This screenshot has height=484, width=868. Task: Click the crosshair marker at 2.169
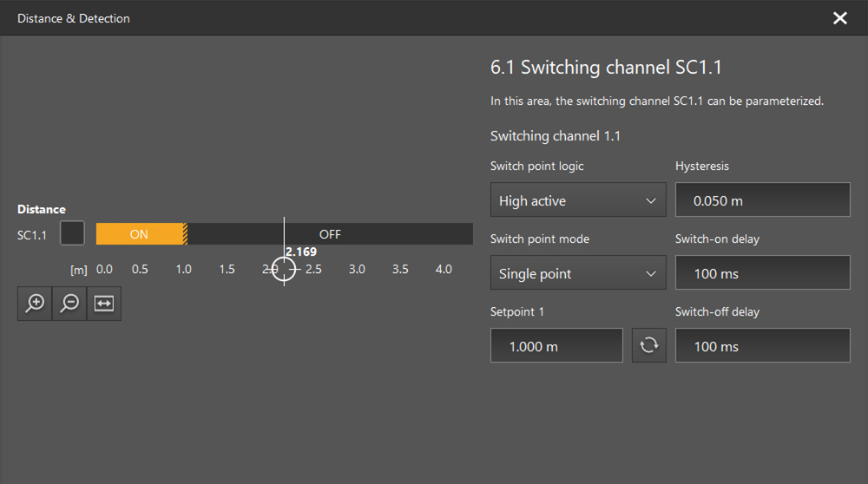(285, 269)
